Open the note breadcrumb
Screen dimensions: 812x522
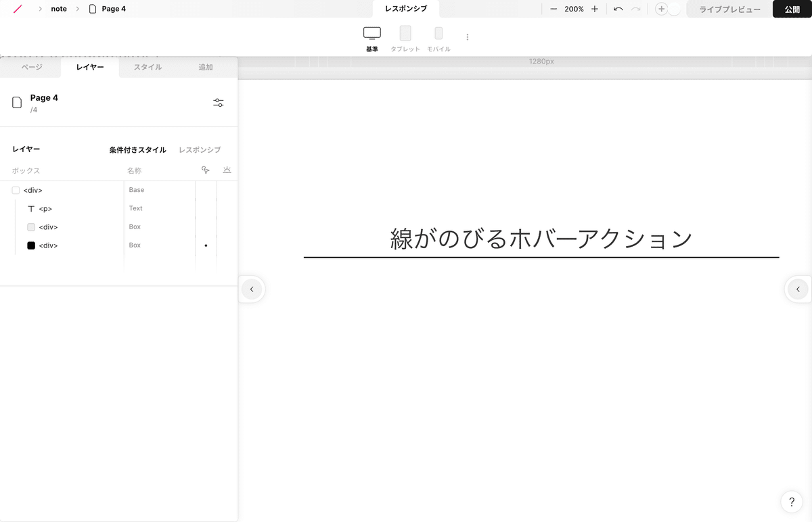59,9
